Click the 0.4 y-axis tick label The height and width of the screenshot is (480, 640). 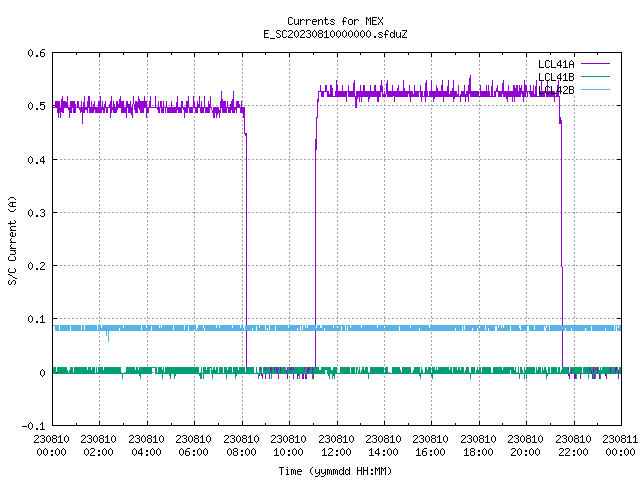click(x=36, y=160)
